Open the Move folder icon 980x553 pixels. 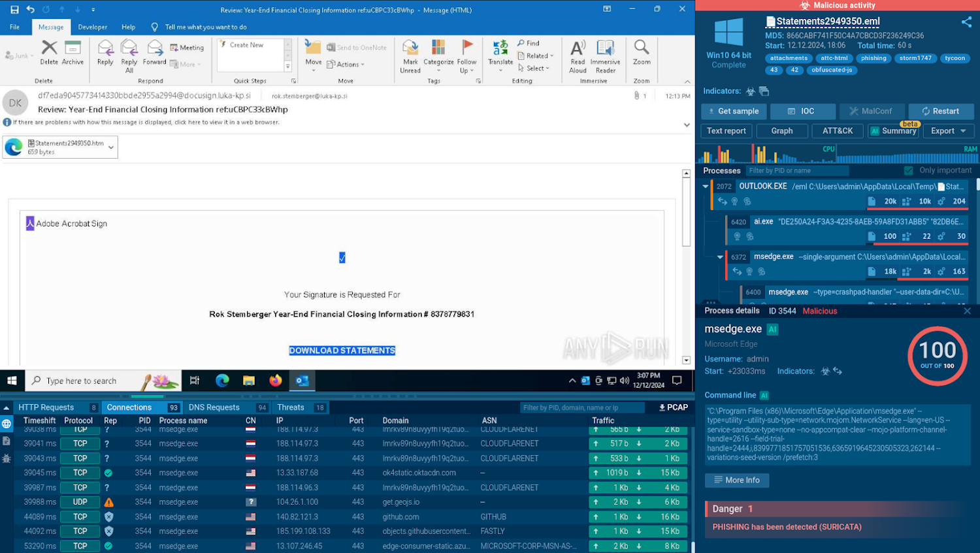click(313, 48)
